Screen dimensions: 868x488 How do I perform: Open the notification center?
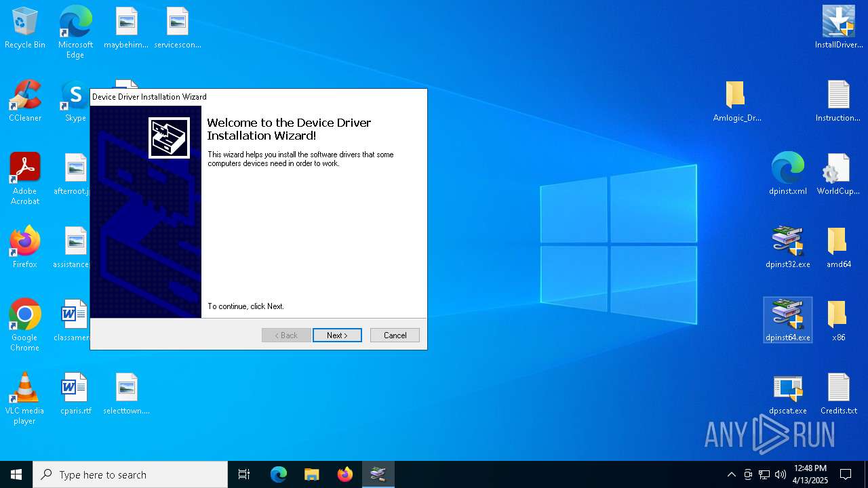[846, 474]
